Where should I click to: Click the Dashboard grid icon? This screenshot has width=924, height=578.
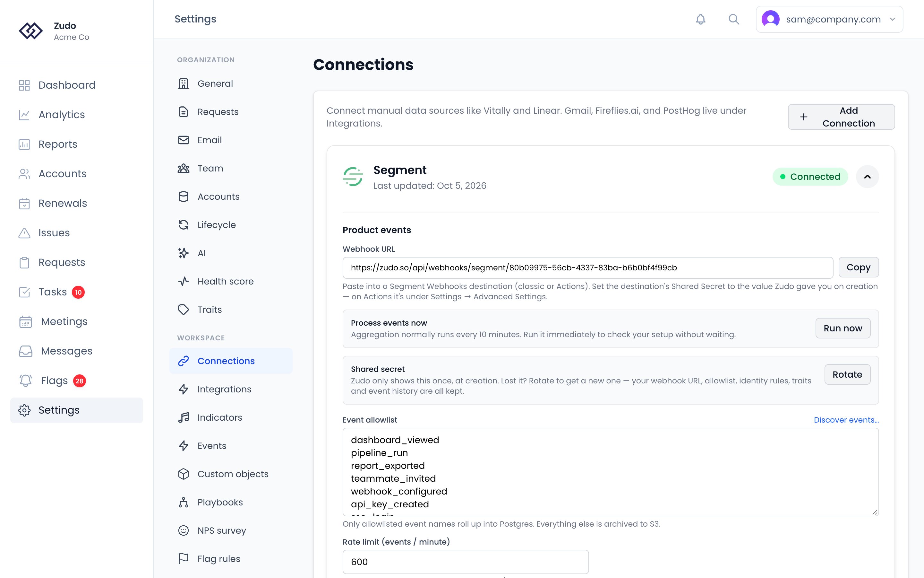tap(24, 85)
